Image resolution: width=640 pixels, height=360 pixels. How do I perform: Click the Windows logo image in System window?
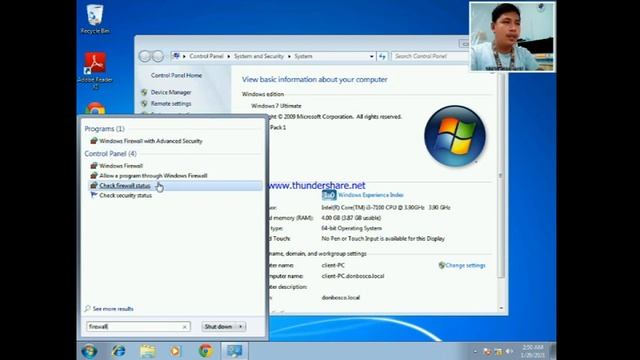455,136
